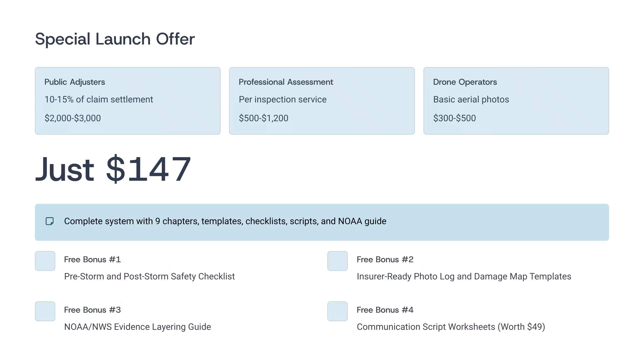Click the Free Bonus #1 label
Image resolution: width=644 pixels, height=362 pixels.
coord(92,260)
